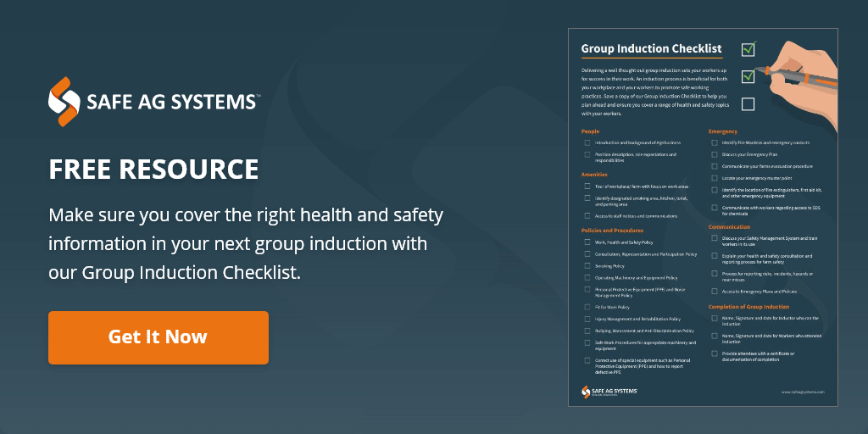Check Work, Health and Safety Policy box

pyautogui.click(x=587, y=242)
